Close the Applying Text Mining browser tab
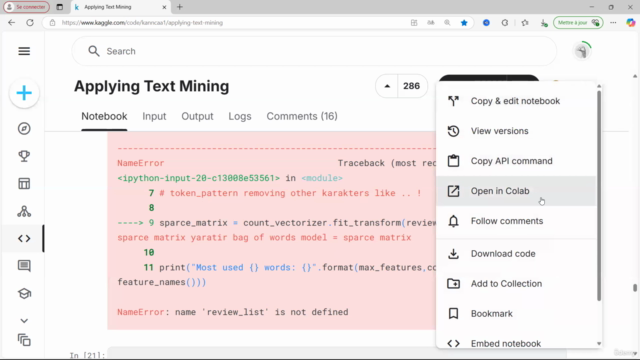Image resolution: width=640 pixels, height=360 pixels. (164, 7)
